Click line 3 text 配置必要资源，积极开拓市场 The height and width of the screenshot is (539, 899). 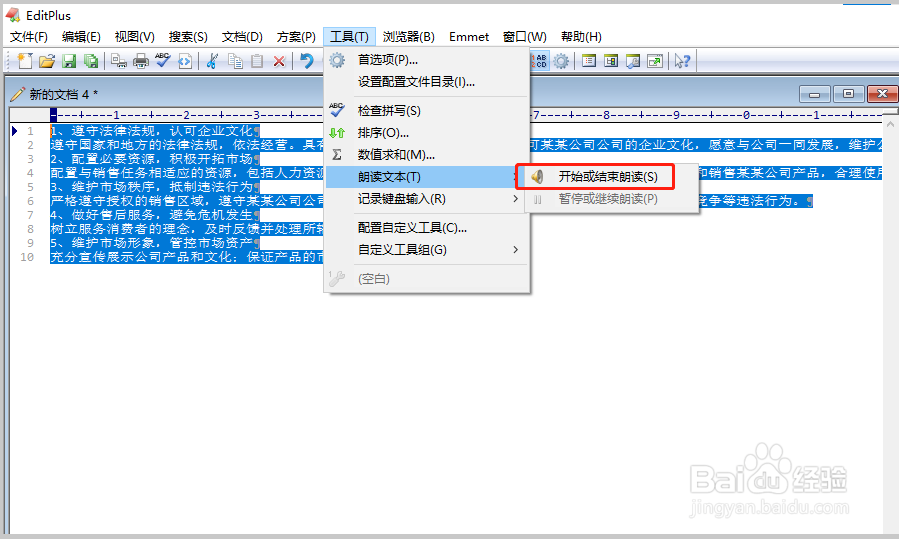tap(162, 159)
